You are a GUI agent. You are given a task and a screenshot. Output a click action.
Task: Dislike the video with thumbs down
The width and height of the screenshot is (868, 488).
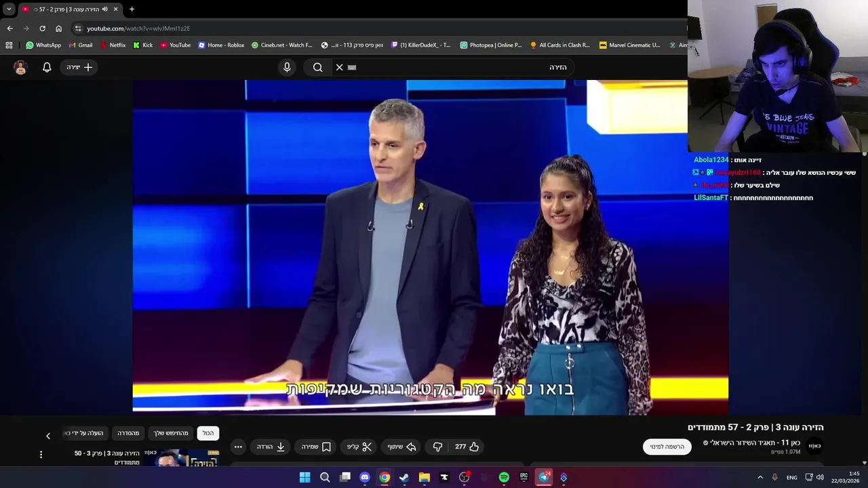point(437,447)
